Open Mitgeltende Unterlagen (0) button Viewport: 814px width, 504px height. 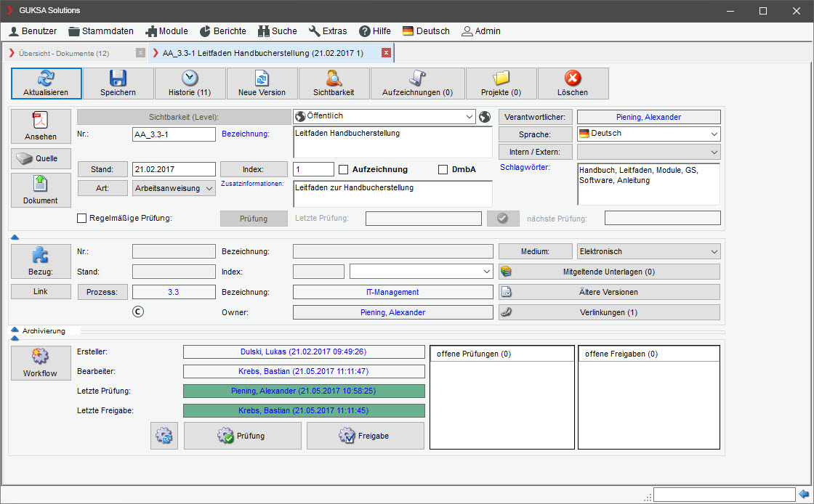point(609,272)
